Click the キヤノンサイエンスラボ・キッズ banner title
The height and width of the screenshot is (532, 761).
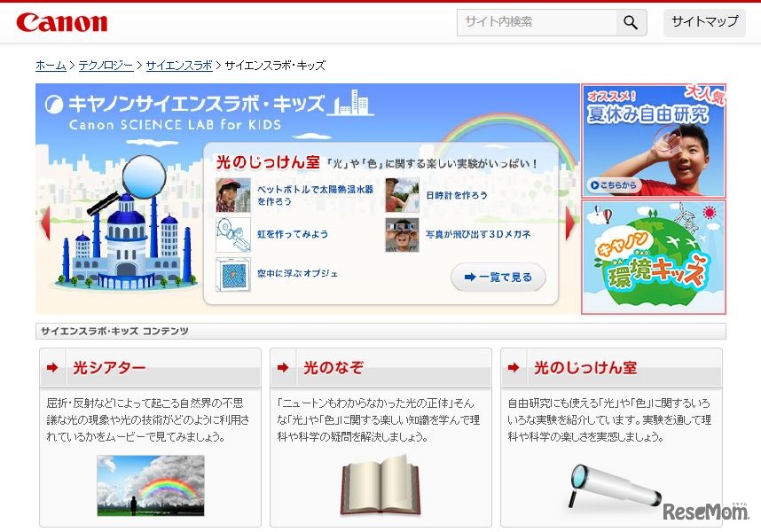pos(196,104)
